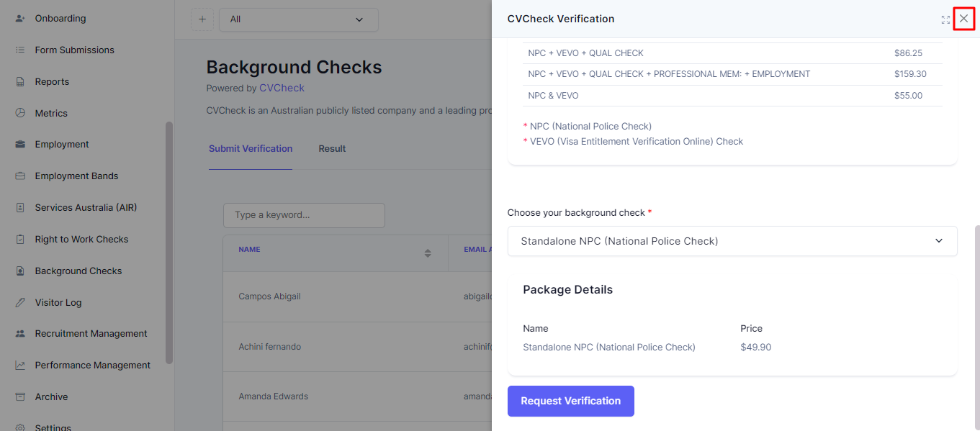Close the CVCheck Verification panel
Screen dimensions: 980x431
963,19
